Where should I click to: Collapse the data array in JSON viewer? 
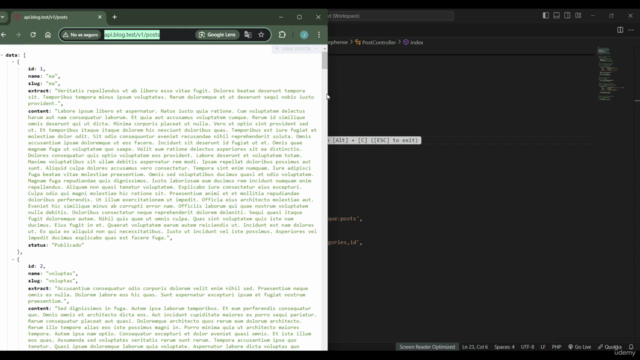(2, 55)
